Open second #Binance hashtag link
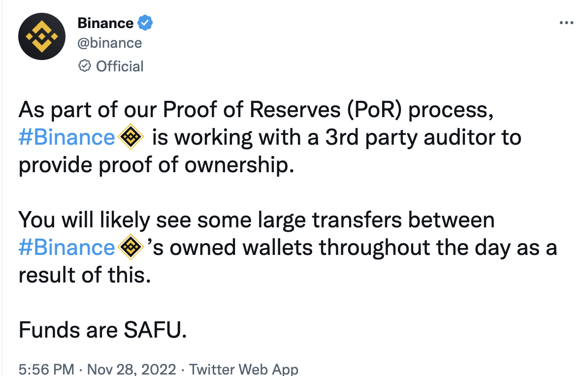Image resolution: width=588 pixels, height=376 pixels. [x=67, y=248]
